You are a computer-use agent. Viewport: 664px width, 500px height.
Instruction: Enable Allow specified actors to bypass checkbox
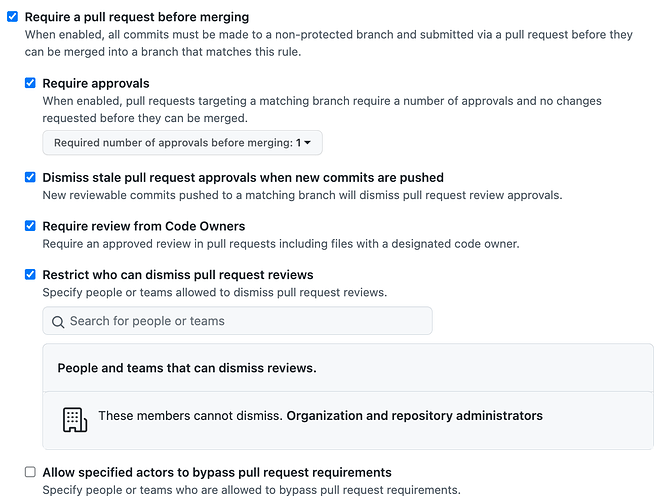pyautogui.click(x=30, y=472)
